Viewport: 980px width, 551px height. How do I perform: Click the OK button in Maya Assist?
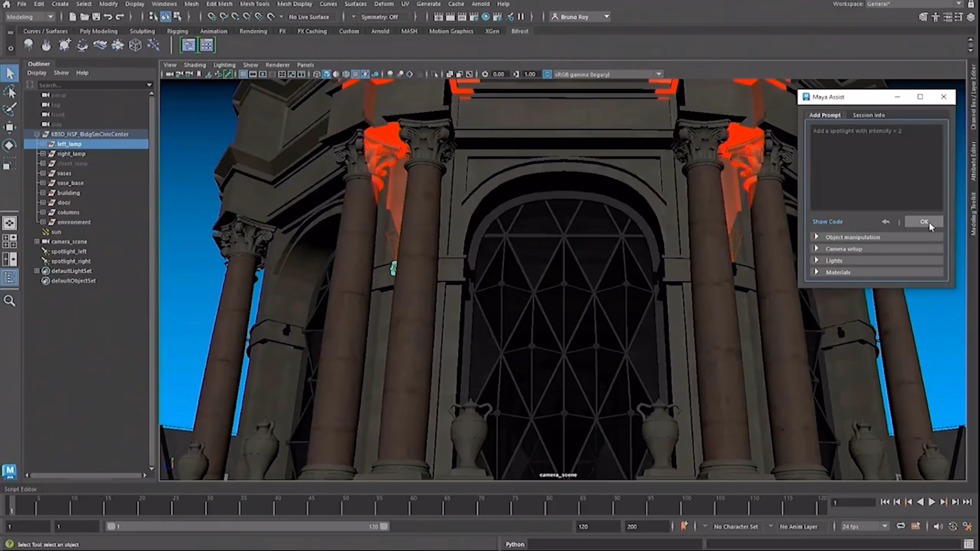point(923,222)
